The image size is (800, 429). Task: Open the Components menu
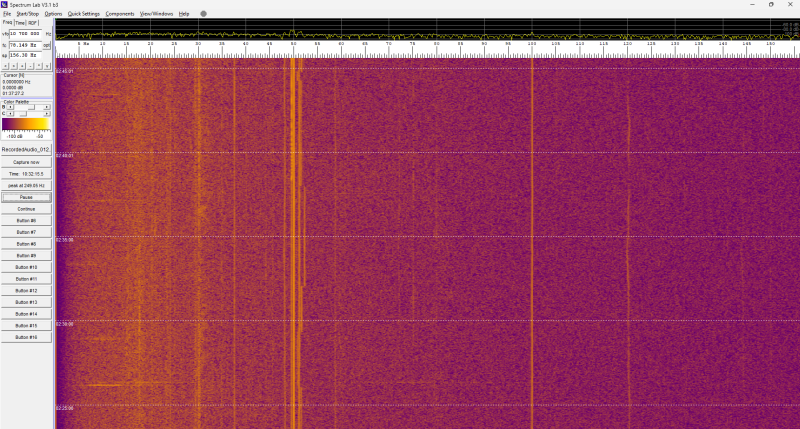[x=120, y=14]
